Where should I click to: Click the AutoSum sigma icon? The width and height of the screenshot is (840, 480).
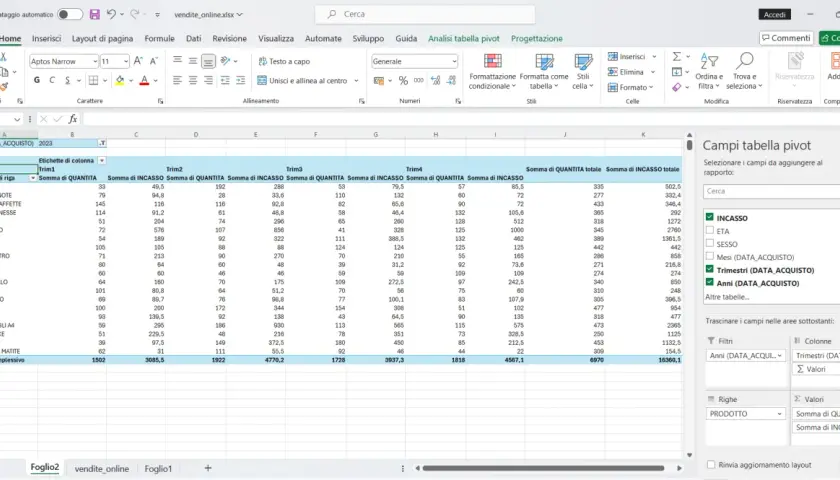(x=677, y=56)
